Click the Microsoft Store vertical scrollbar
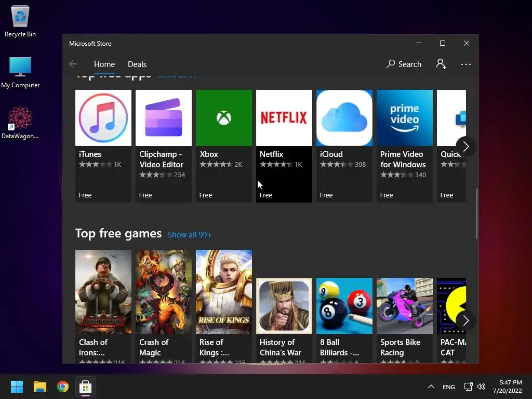The height and width of the screenshot is (399, 532). point(477,214)
